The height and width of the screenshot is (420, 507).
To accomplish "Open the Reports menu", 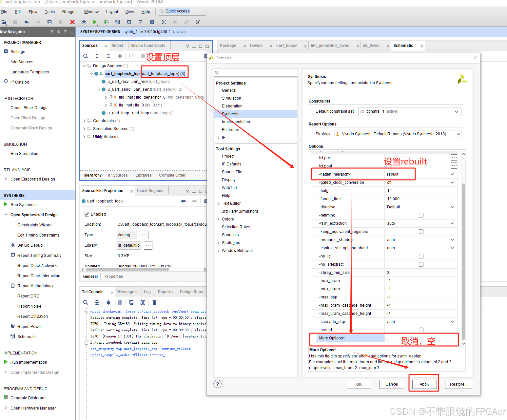I will coord(69,12).
